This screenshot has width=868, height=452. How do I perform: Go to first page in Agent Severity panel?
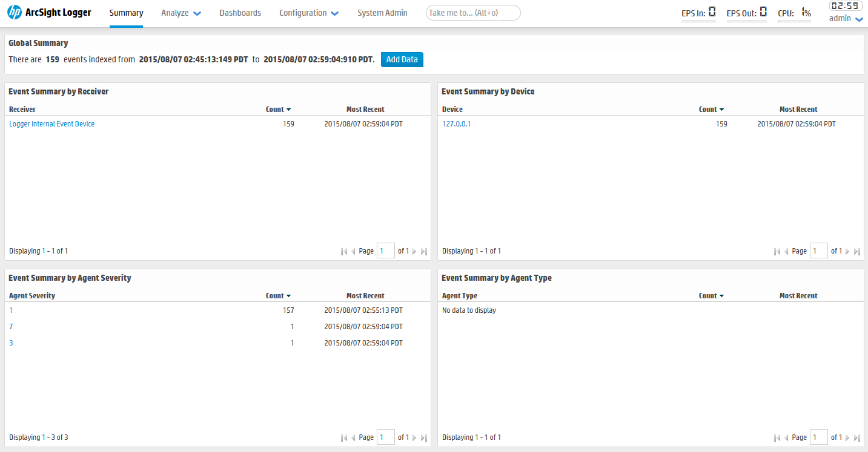point(344,437)
